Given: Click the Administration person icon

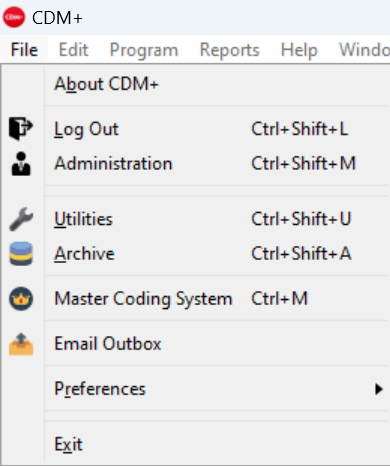Looking at the screenshot, I should pyautogui.click(x=21, y=164).
